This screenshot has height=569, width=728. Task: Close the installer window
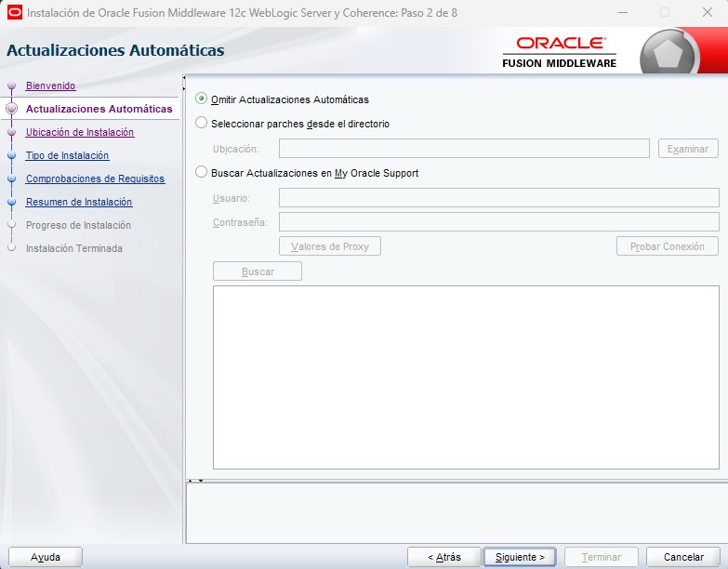coord(708,12)
